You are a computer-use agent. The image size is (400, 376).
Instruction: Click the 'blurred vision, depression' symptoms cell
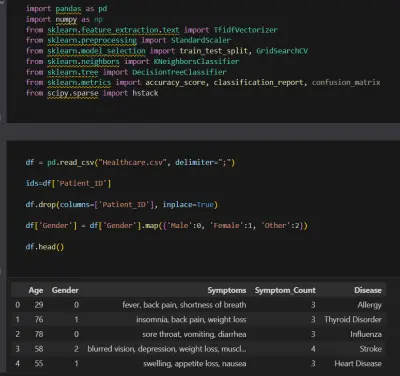point(167,349)
